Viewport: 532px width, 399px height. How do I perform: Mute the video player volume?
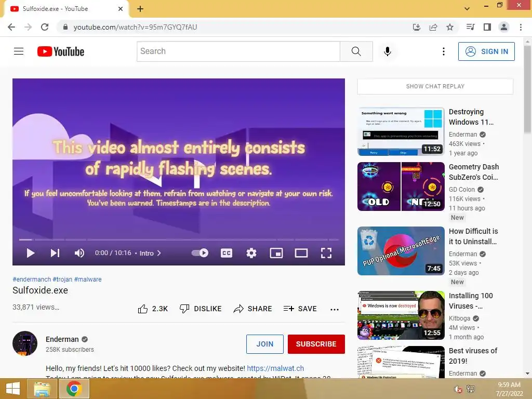tap(79, 253)
